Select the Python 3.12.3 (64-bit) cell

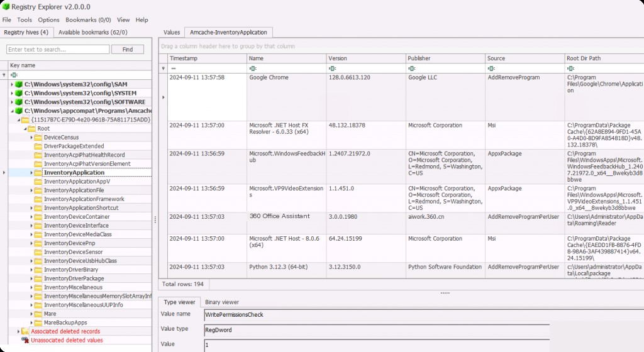point(286,271)
